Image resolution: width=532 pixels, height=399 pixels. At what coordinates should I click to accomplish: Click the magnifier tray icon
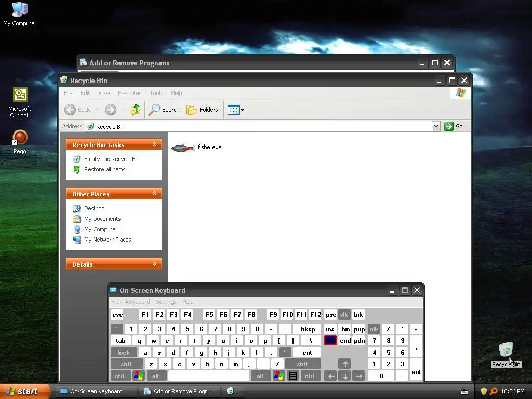point(494,391)
